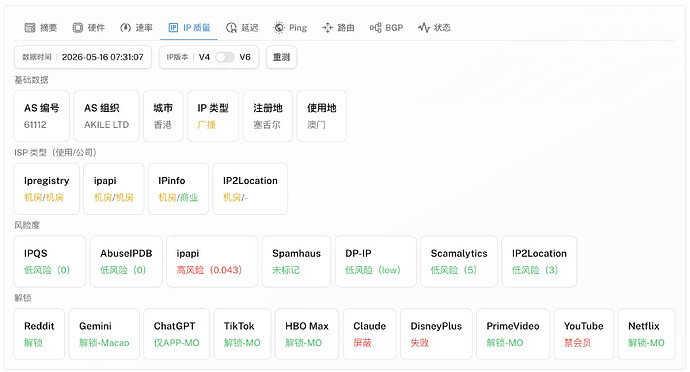Viewport: 690px width, 372px height.
Task: Click the 注册地 塞舌尔 card
Action: click(268, 116)
